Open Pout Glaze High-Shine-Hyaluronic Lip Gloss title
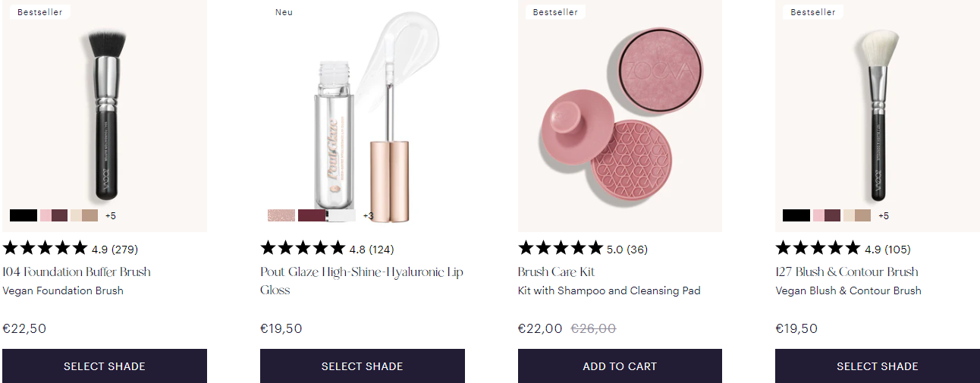The width and height of the screenshot is (980, 383). (362, 272)
